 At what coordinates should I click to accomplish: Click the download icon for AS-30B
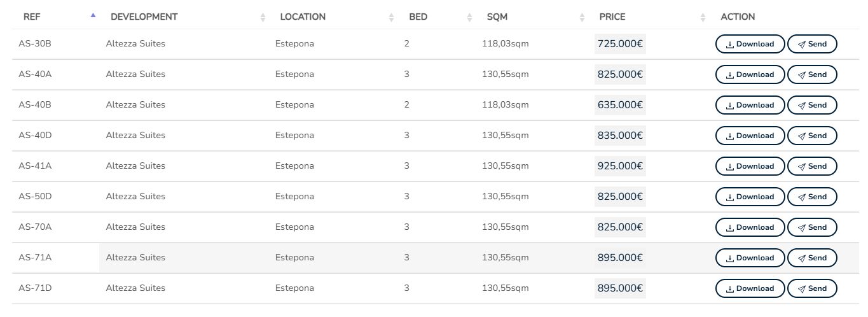point(730,45)
